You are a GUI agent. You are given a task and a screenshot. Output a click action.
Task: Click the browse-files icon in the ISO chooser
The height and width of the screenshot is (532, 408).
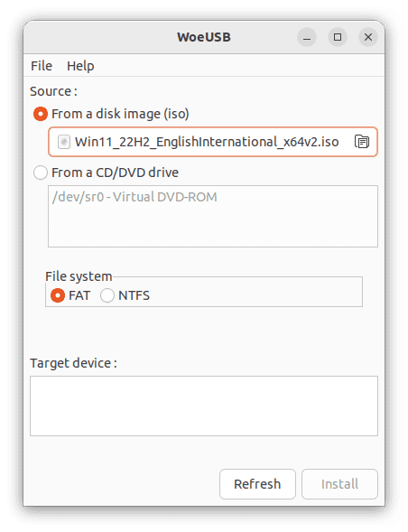point(362,142)
